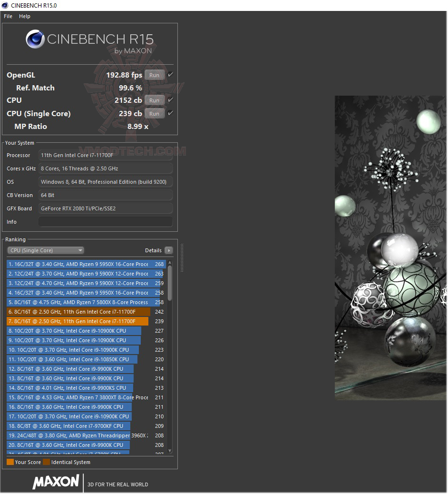The image size is (448, 494).
Task: Click the OpenGL score 192.88 fps
Action: [124, 75]
